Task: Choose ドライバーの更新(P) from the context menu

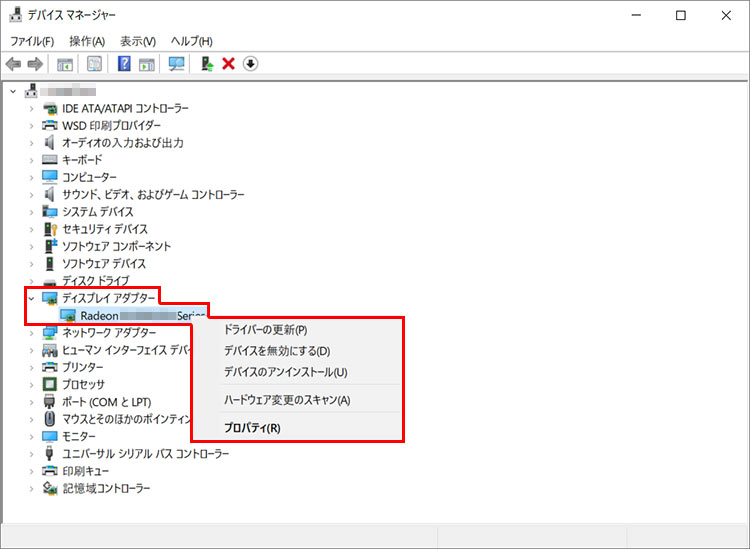Action: click(265, 330)
